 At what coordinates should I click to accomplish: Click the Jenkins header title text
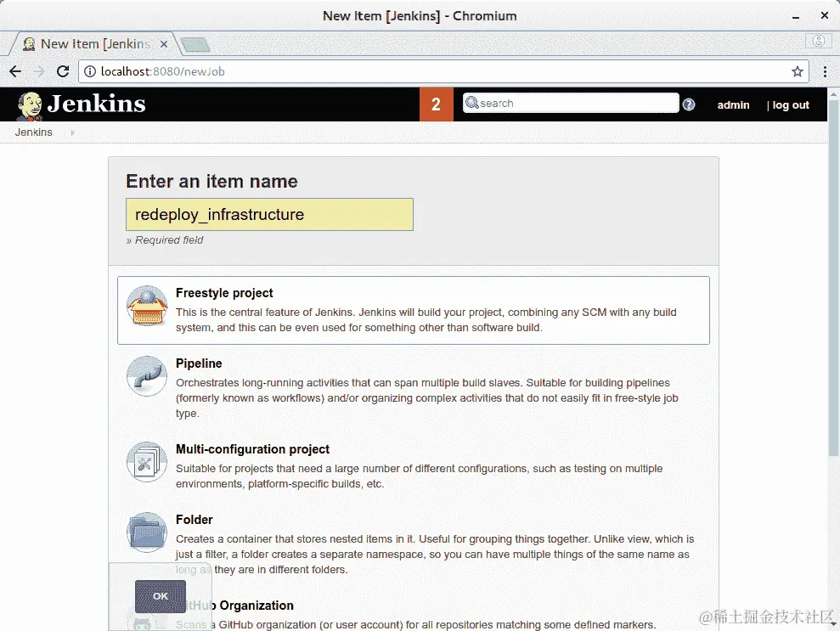(x=97, y=104)
